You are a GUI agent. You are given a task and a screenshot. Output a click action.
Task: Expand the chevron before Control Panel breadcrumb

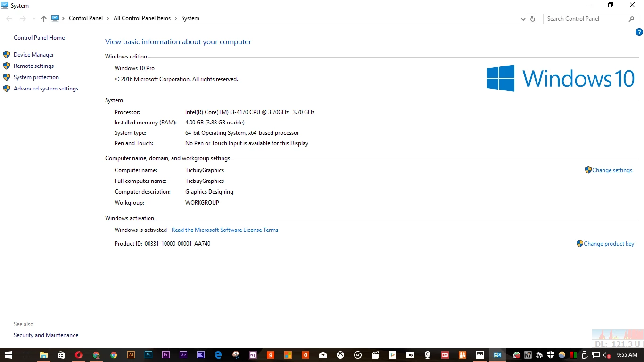(x=64, y=18)
